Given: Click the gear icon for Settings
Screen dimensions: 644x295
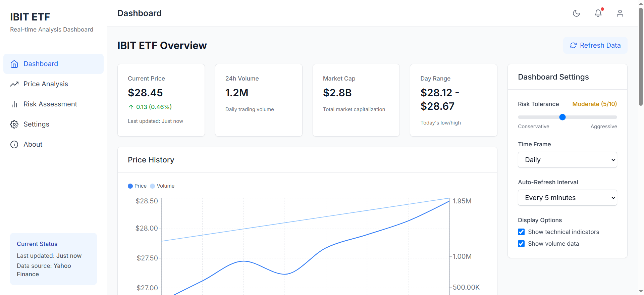Looking at the screenshot, I should pyautogui.click(x=14, y=124).
